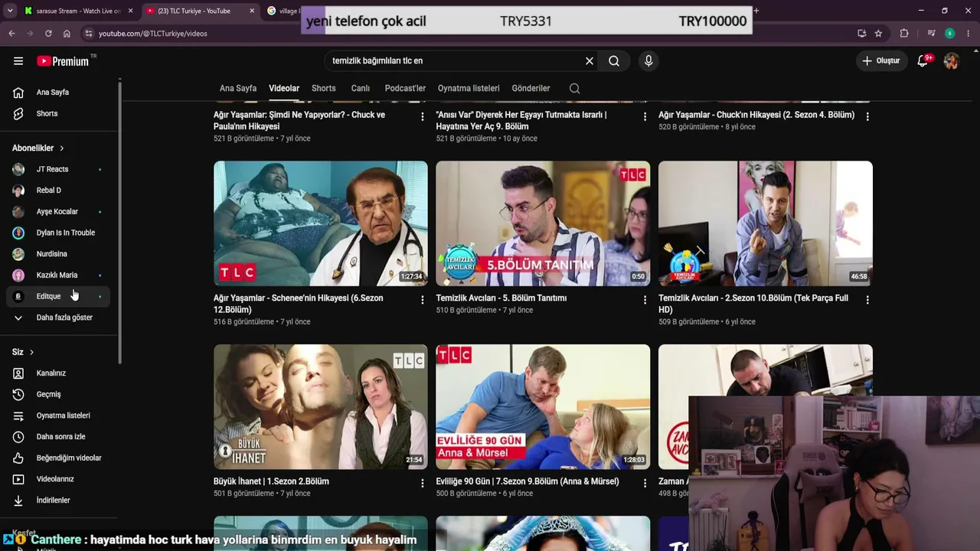Screen dimensions: 980x551
Task: Open the channel Oynatma listeleri tab
Action: pos(469,89)
